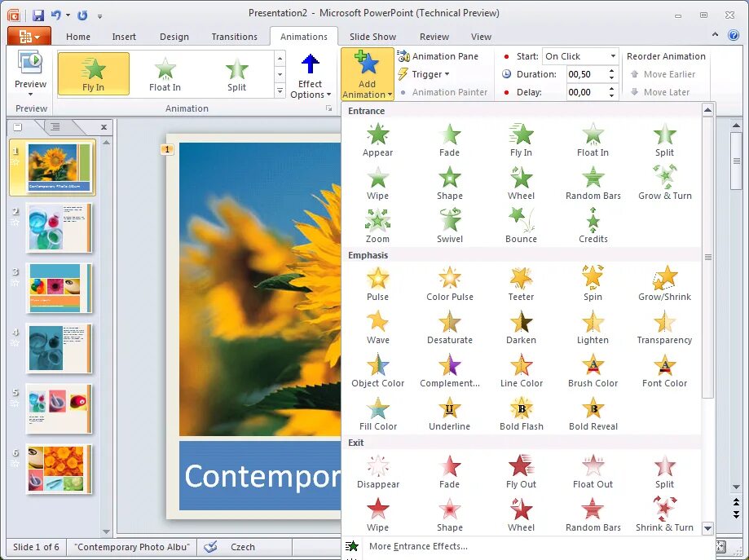This screenshot has width=749, height=560.
Task: Choose the Darken emphasis effect
Action: 521,328
